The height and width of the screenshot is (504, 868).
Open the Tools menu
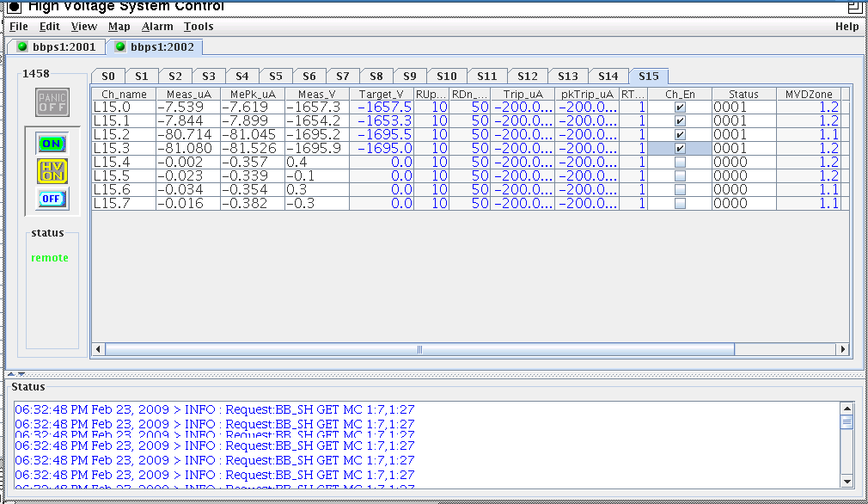coord(199,27)
